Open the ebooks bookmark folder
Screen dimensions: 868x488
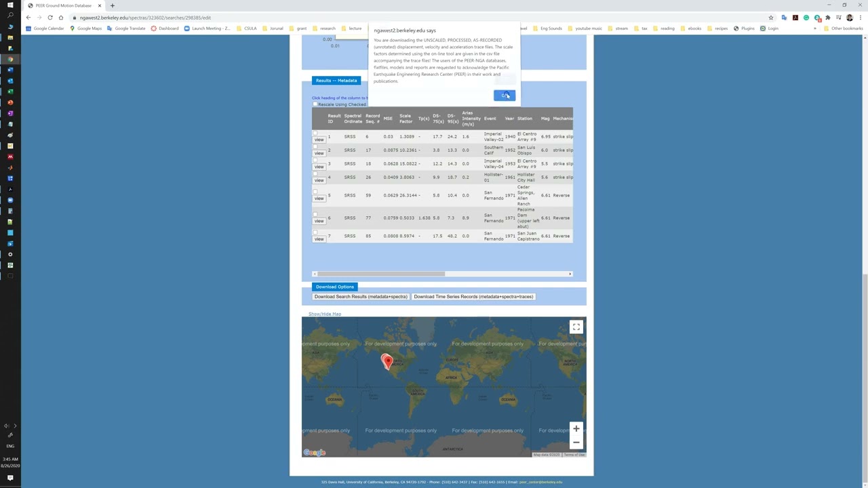coord(690,28)
